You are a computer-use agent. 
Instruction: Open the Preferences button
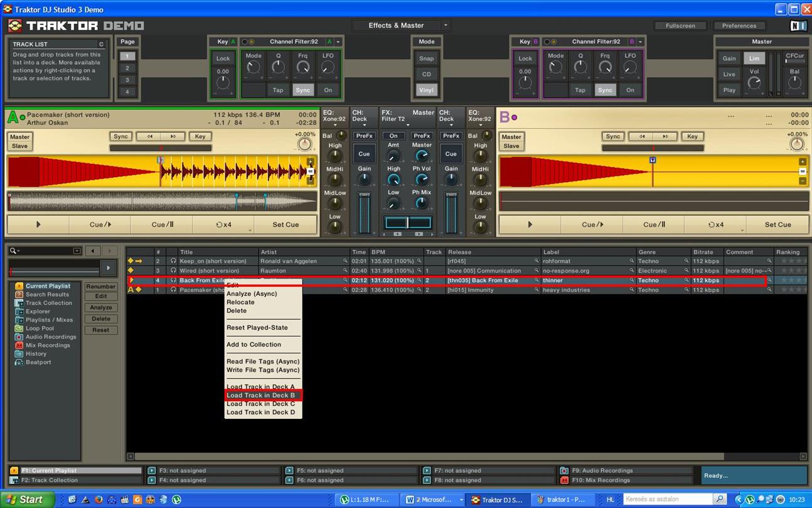click(x=739, y=26)
